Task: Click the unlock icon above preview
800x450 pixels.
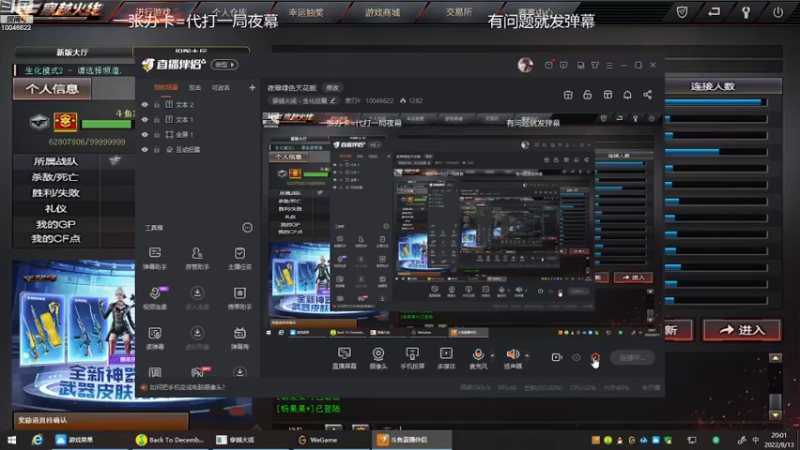Action: (x=588, y=95)
